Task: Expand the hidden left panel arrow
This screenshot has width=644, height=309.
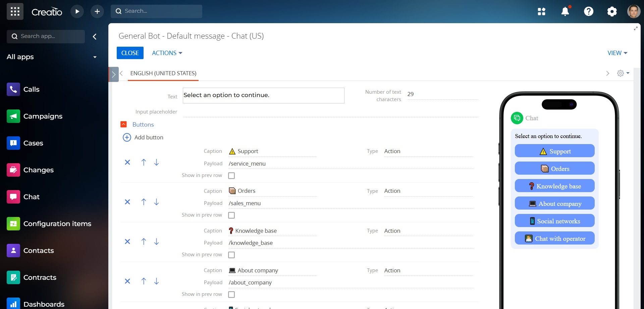Action: point(114,75)
